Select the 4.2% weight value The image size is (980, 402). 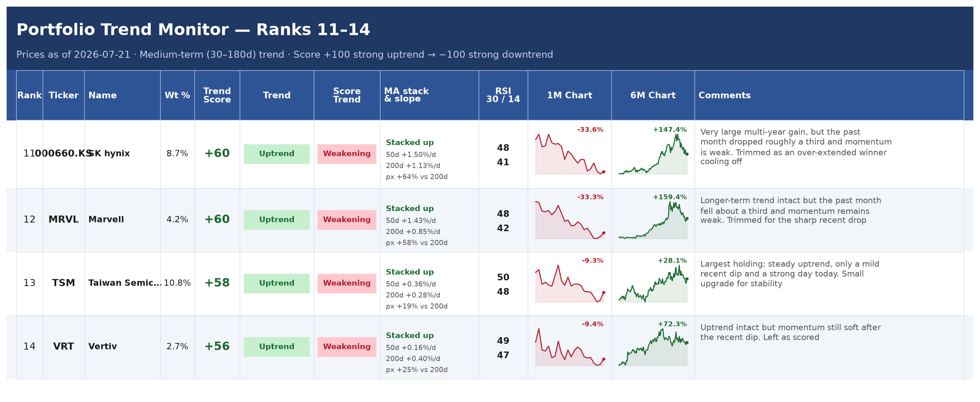click(x=177, y=220)
